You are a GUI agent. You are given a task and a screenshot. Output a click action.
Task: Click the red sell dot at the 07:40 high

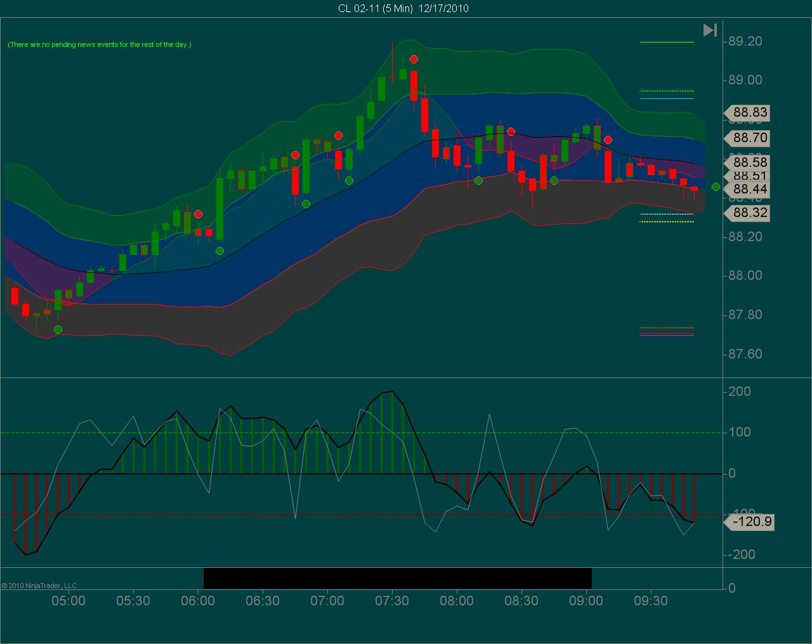tap(414, 59)
